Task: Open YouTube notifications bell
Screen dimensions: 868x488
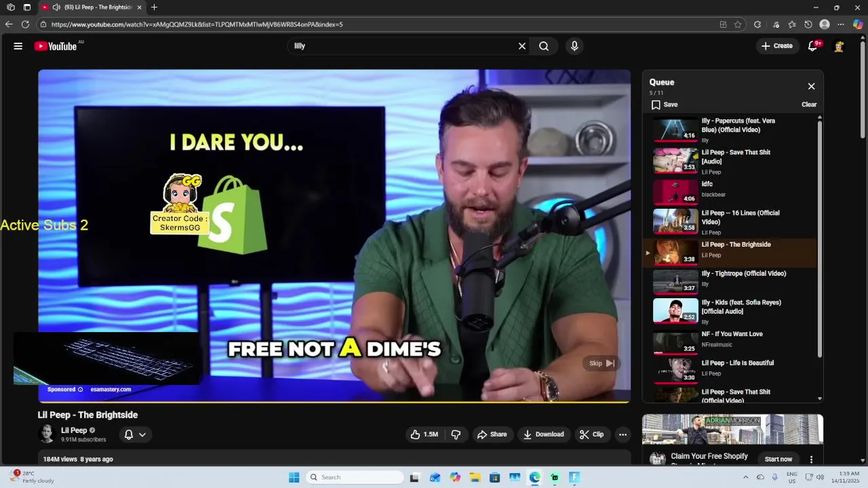Action: point(812,46)
